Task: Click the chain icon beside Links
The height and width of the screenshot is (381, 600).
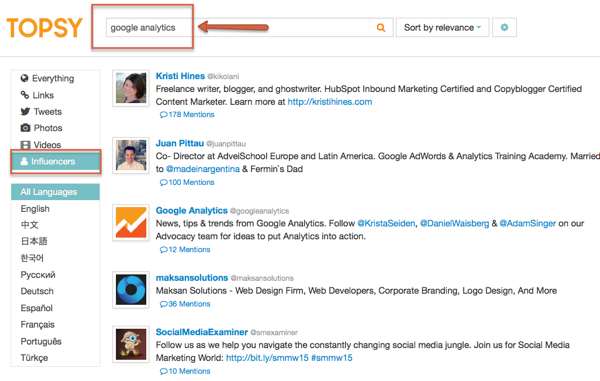Action: click(25, 94)
